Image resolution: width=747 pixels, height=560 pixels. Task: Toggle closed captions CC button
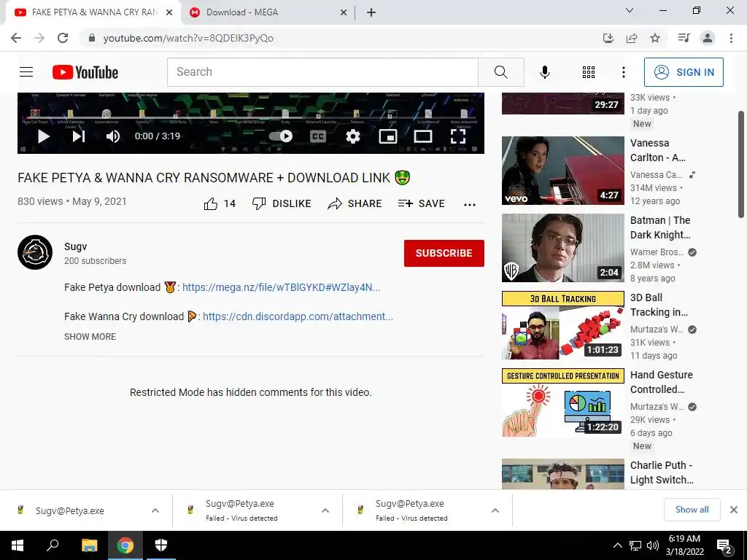point(318,136)
